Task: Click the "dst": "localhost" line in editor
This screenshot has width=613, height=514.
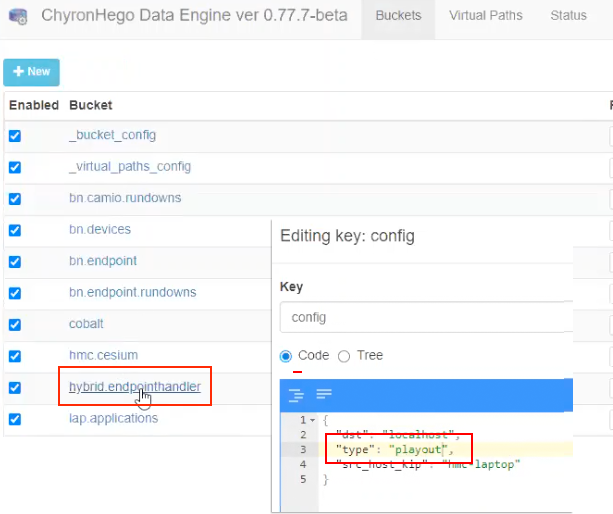Action: click(x=398, y=435)
